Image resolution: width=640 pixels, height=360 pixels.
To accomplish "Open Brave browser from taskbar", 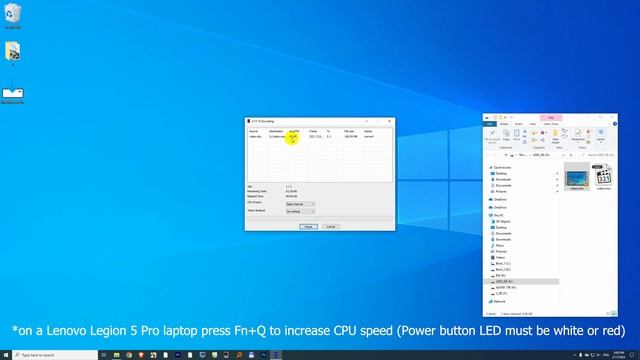I will point(141,355).
